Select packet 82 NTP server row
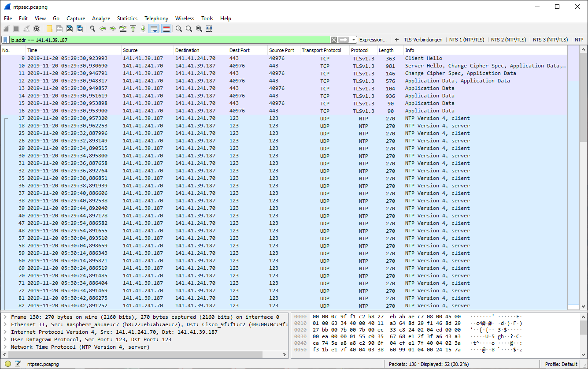Image resolution: width=588 pixels, height=369 pixels. click(284, 306)
